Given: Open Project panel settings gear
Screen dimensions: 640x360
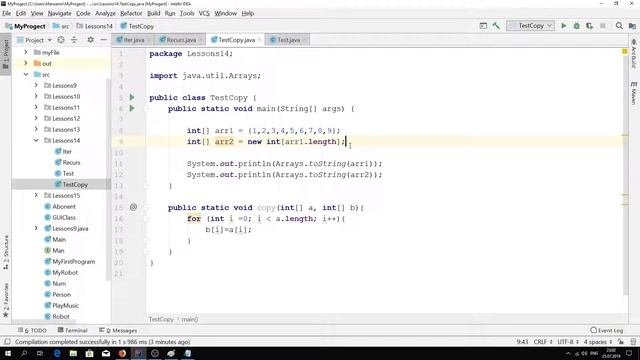Looking at the screenshot, I should 91,40.
